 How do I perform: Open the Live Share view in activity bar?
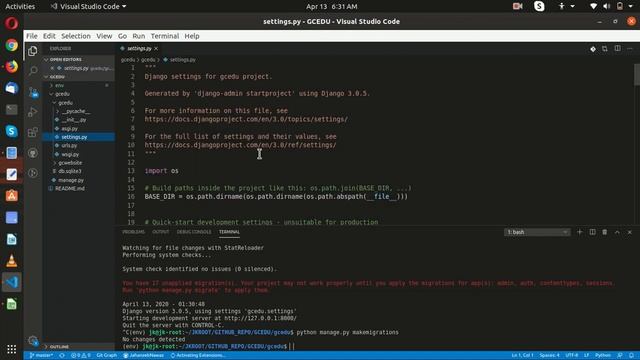33,173
